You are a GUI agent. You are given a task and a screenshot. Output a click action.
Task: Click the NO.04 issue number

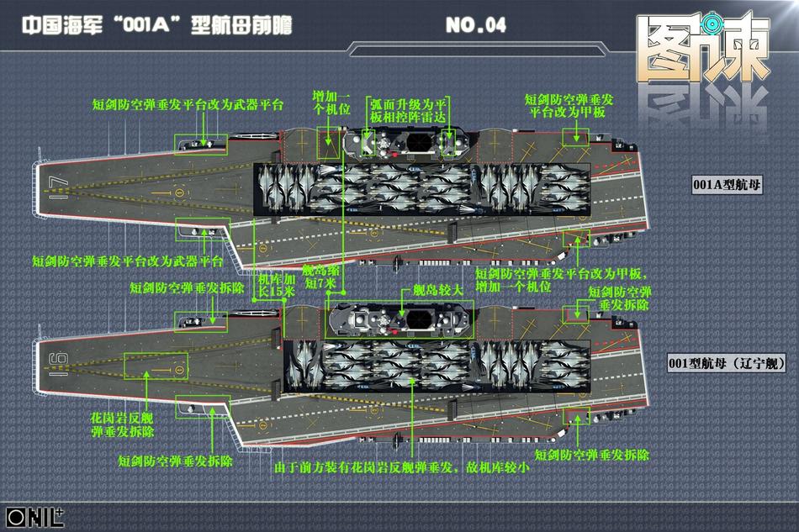click(475, 26)
